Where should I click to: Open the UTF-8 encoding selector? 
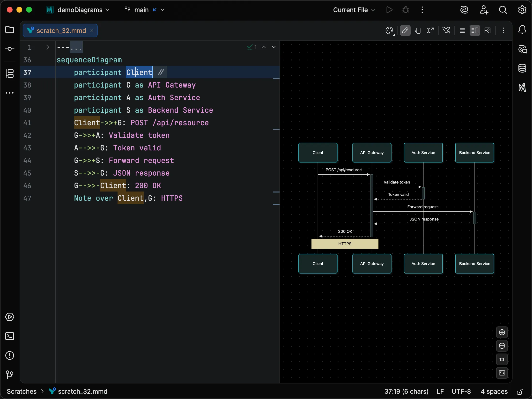coord(461,392)
